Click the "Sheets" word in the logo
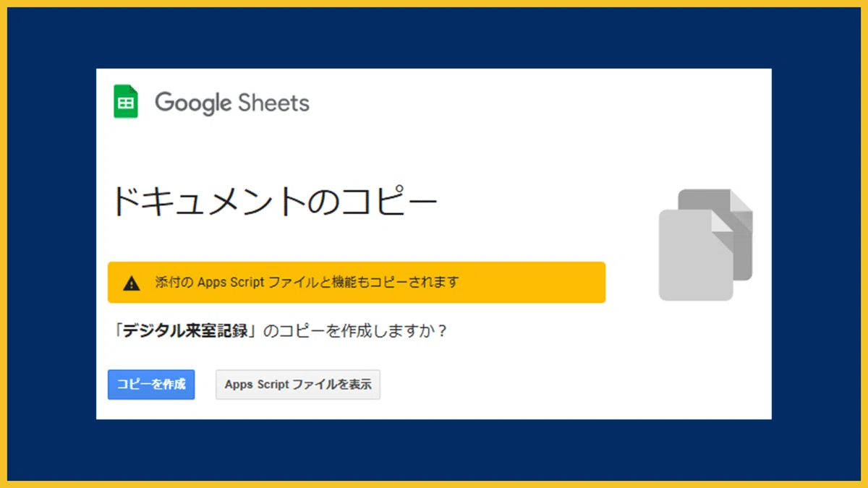This screenshot has width=868, height=488. click(271, 103)
